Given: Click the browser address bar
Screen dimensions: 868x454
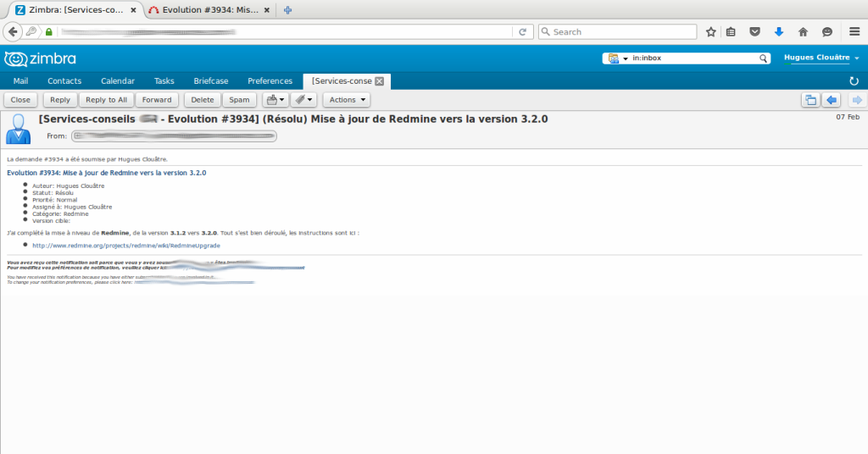Looking at the screenshot, I should pyautogui.click(x=285, y=32).
